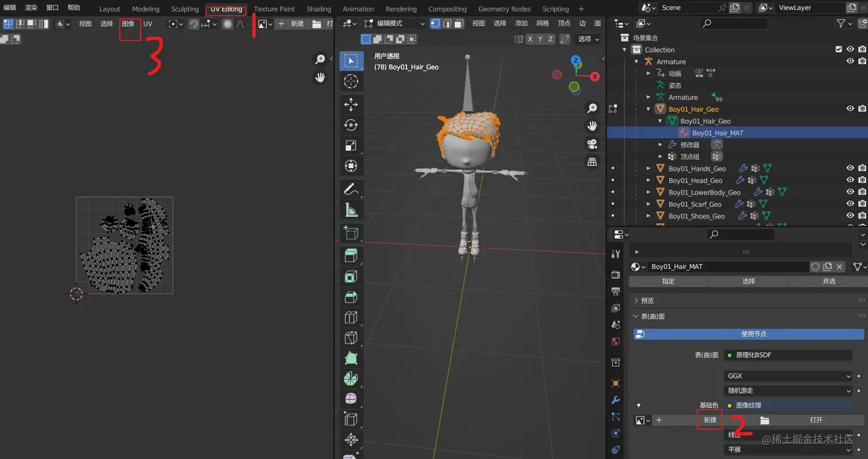Viewport: 868px width, 459px height.
Task: Click the 弃选 deselect button
Action: click(829, 282)
